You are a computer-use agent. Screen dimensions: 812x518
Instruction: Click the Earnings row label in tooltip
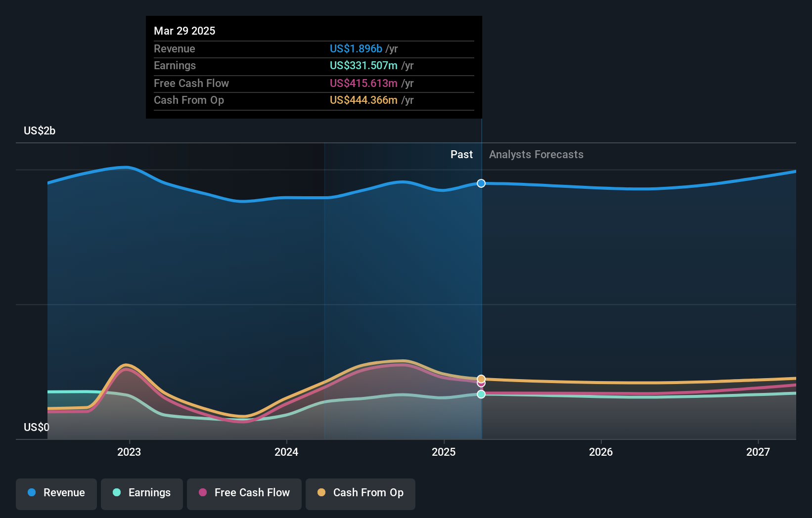click(x=175, y=66)
